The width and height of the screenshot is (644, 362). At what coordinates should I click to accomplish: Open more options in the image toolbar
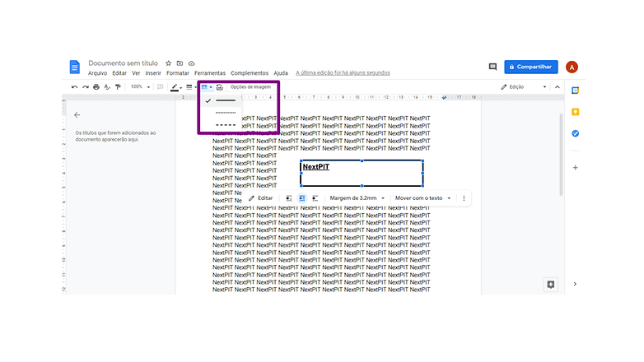pos(464,198)
